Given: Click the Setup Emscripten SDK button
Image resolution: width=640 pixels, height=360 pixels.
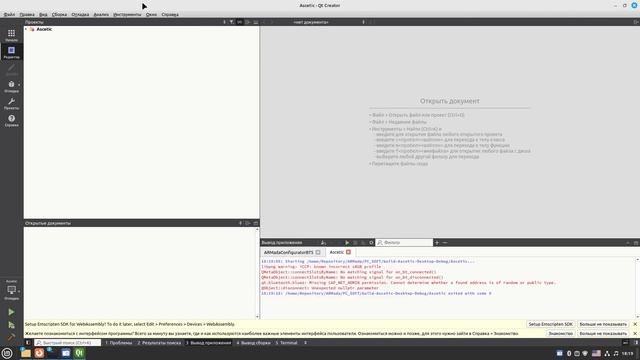Looking at the screenshot, I should pyautogui.click(x=550, y=324).
